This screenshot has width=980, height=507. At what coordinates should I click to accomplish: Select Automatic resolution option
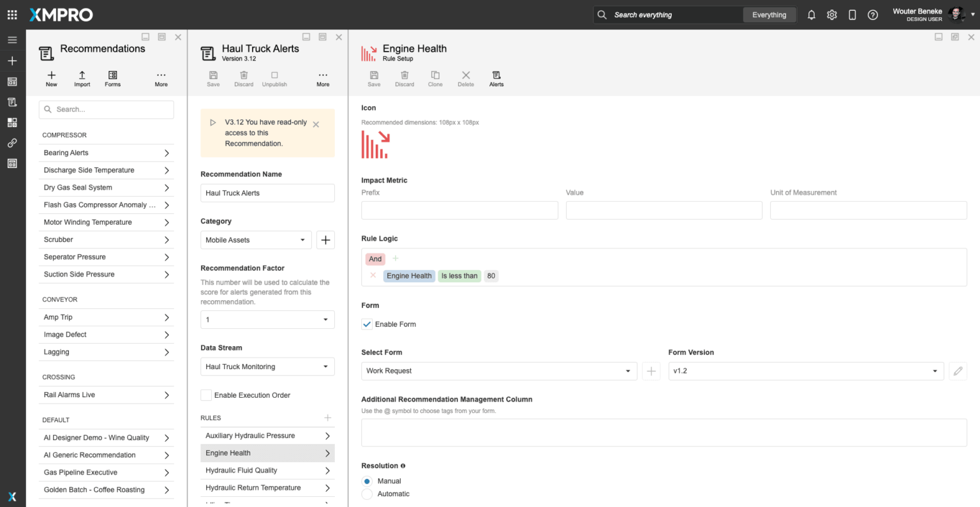tap(367, 494)
